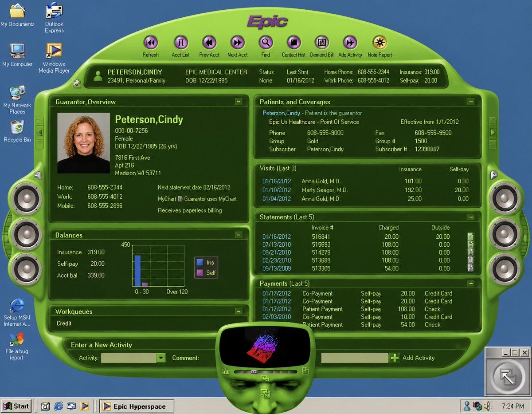Screen dimensions: 532x414
Task: Open the Acct List toolbar icon
Action: (181, 43)
